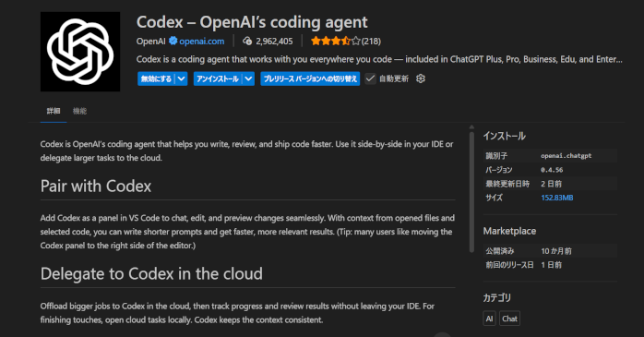Click the Marketplace section heading
The height and width of the screenshot is (337, 644).
click(x=509, y=231)
